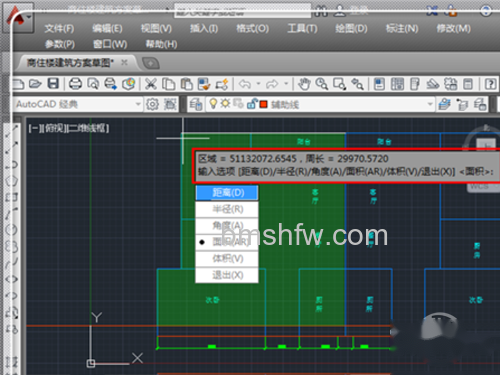Open the Help question mark icon

pyautogui.click(x=490, y=84)
